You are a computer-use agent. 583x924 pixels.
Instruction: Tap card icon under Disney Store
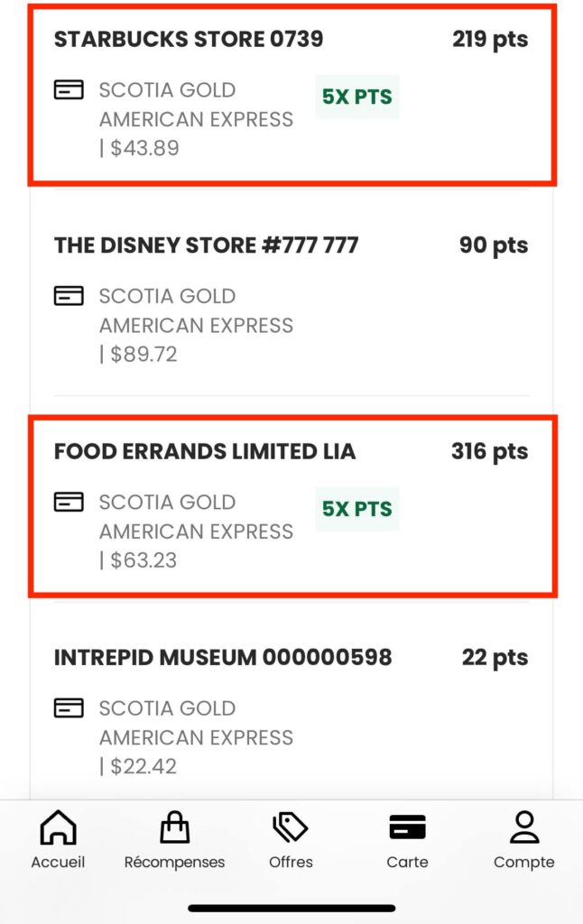coord(69,296)
